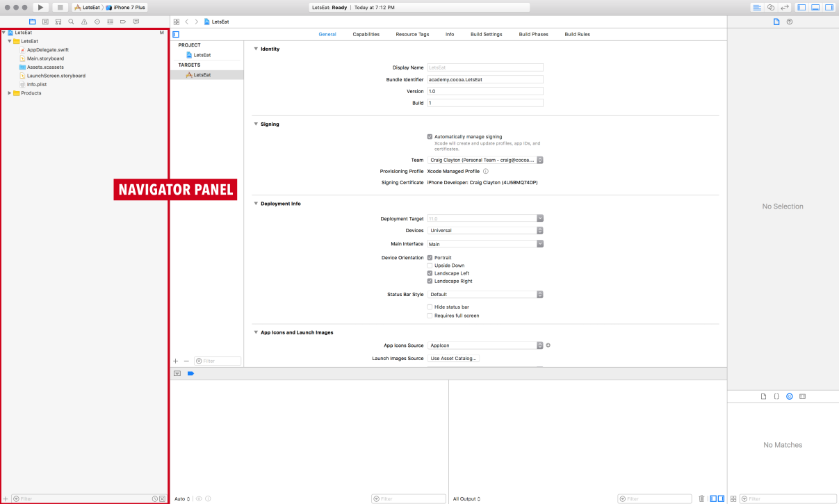The height and width of the screenshot is (504, 839).
Task: Open the Debug navigator
Action: point(110,22)
